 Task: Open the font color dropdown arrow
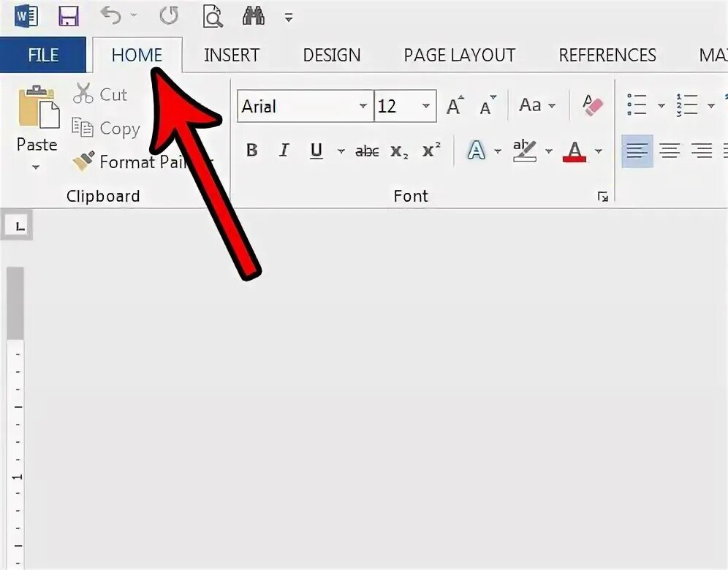pos(599,151)
